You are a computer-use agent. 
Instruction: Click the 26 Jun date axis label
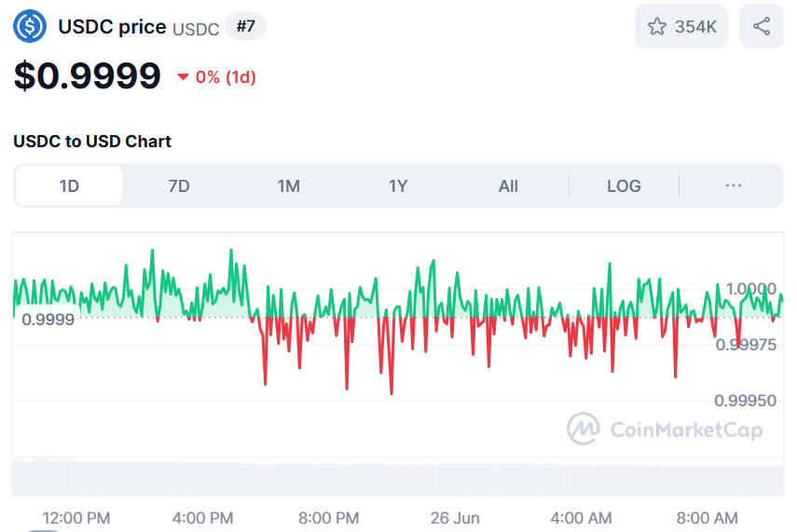coord(455,518)
